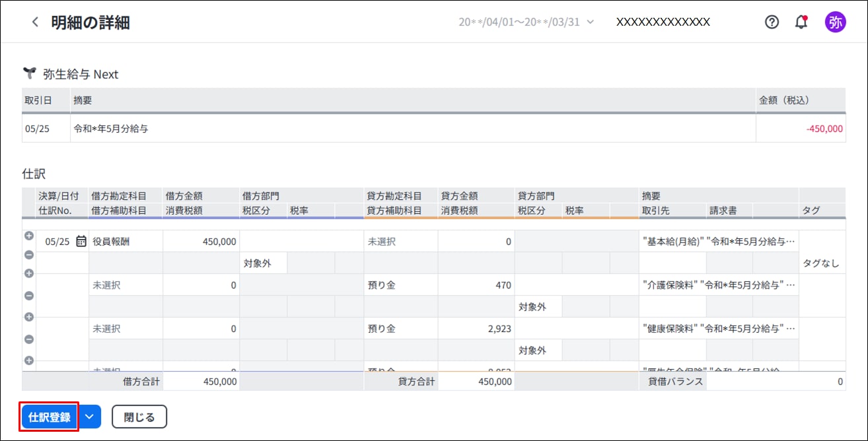This screenshot has height=441, width=868.
Task: Edit the 05/25 date field in the journal
Action: (x=62, y=242)
